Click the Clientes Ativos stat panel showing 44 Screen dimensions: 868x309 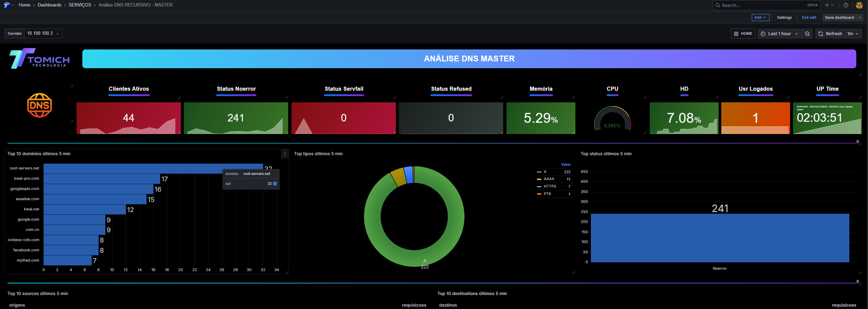(x=128, y=118)
